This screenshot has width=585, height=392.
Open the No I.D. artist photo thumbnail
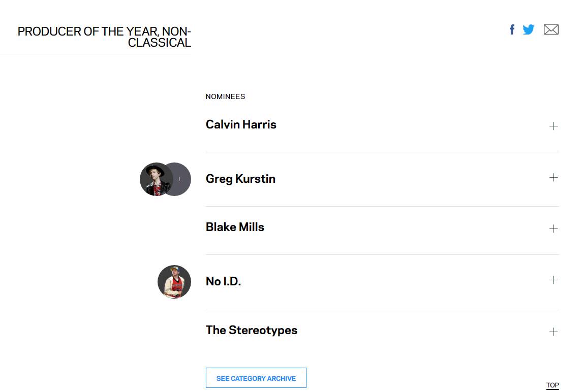174,282
